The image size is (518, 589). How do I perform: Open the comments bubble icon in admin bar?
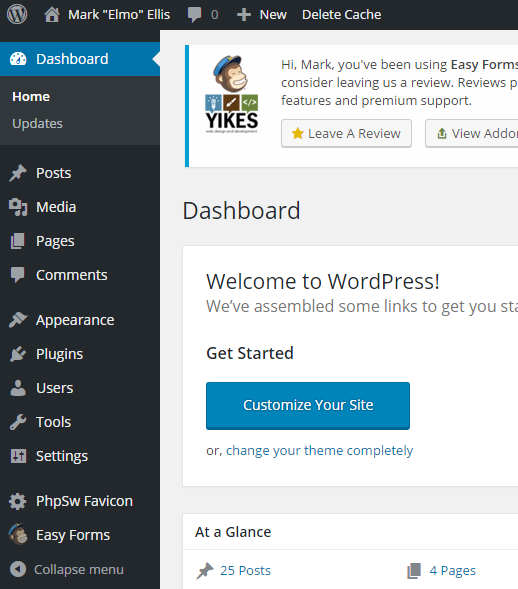click(194, 15)
